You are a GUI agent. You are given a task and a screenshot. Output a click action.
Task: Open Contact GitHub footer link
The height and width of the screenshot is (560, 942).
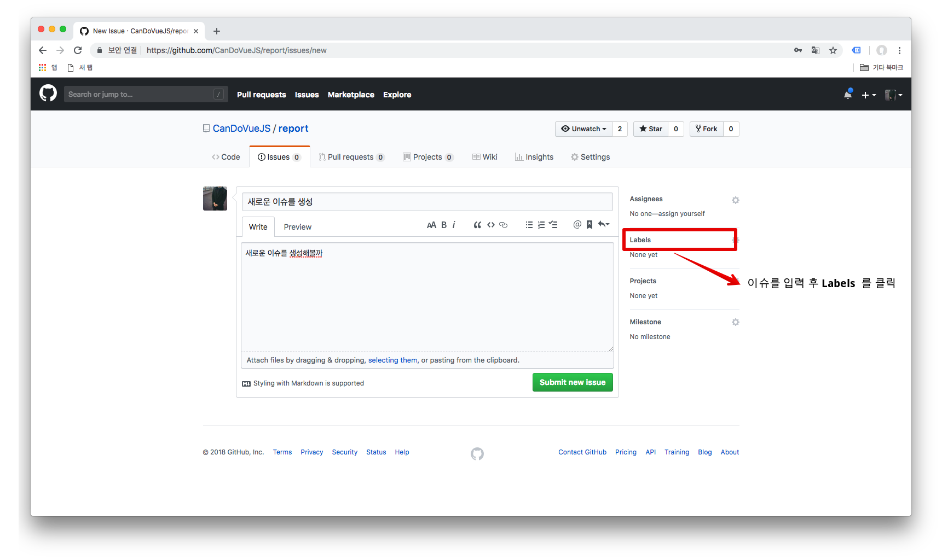pyautogui.click(x=582, y=452)
